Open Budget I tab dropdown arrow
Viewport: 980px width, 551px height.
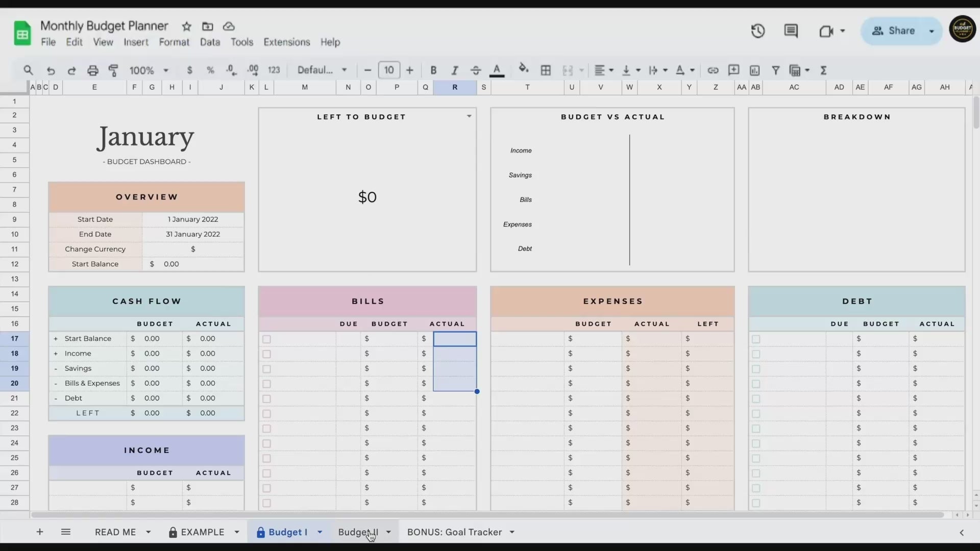(320, 532)
